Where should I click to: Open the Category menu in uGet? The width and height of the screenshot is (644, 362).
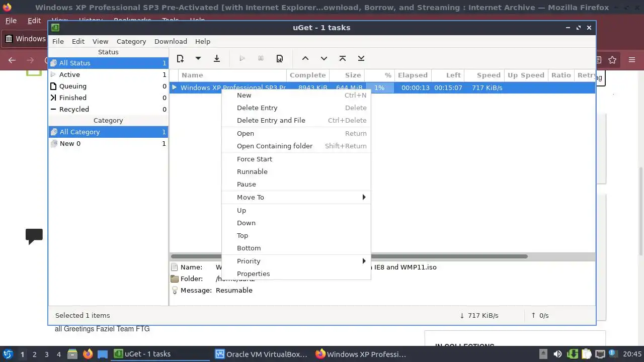point(131,41)
